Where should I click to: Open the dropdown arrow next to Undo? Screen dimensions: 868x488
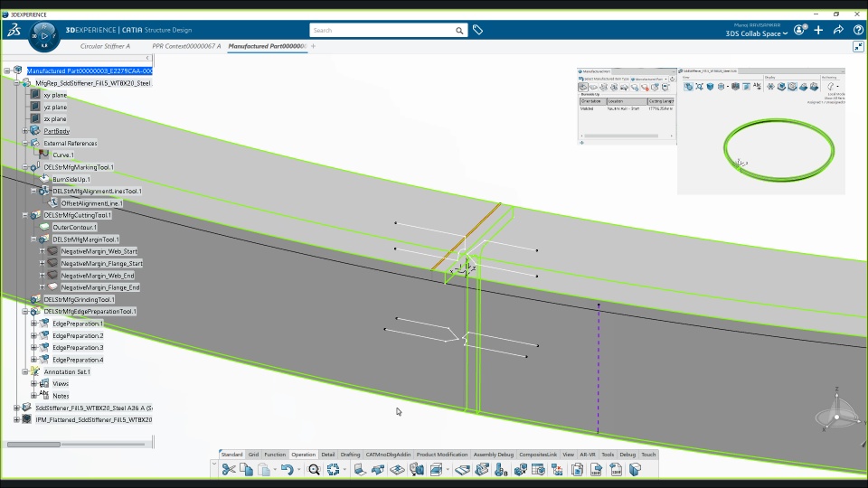(x=299, y=470)
